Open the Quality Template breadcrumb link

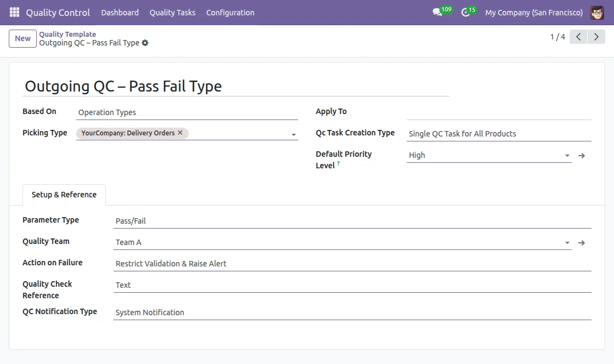click(67, 33)
